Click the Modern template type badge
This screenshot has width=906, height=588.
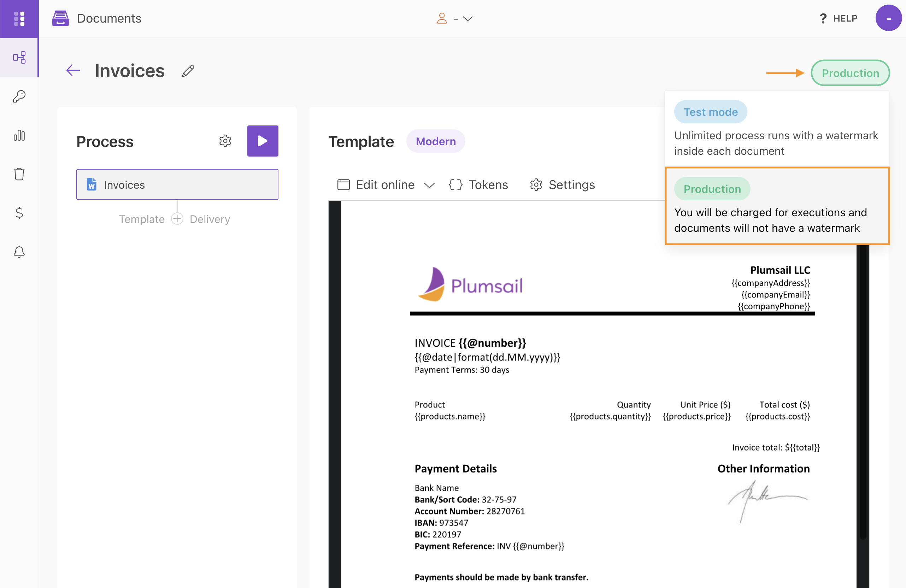click(435, 141)
